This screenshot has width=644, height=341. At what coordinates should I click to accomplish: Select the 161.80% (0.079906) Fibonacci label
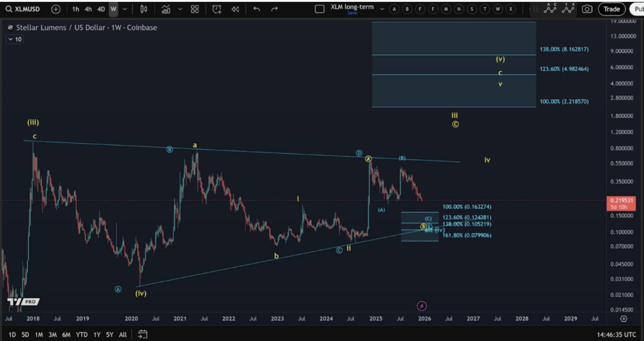tap(467, 235)
